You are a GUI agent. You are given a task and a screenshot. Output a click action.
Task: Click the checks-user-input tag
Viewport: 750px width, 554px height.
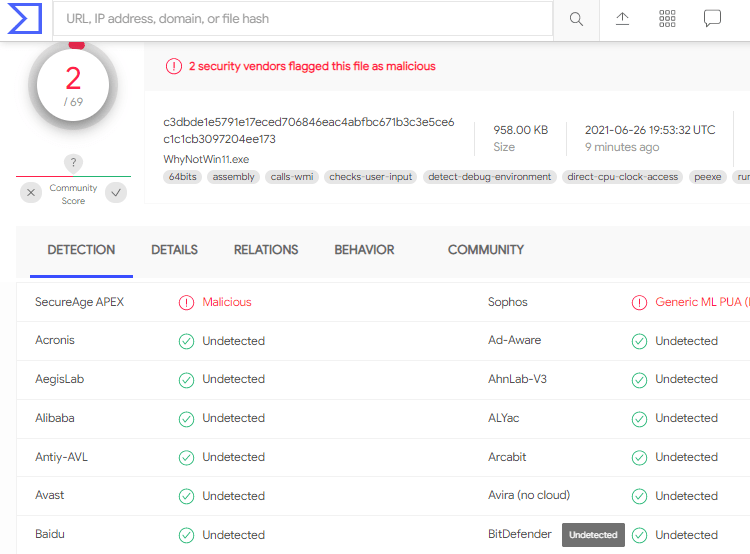pyautogui.click(x=371, y=177)
